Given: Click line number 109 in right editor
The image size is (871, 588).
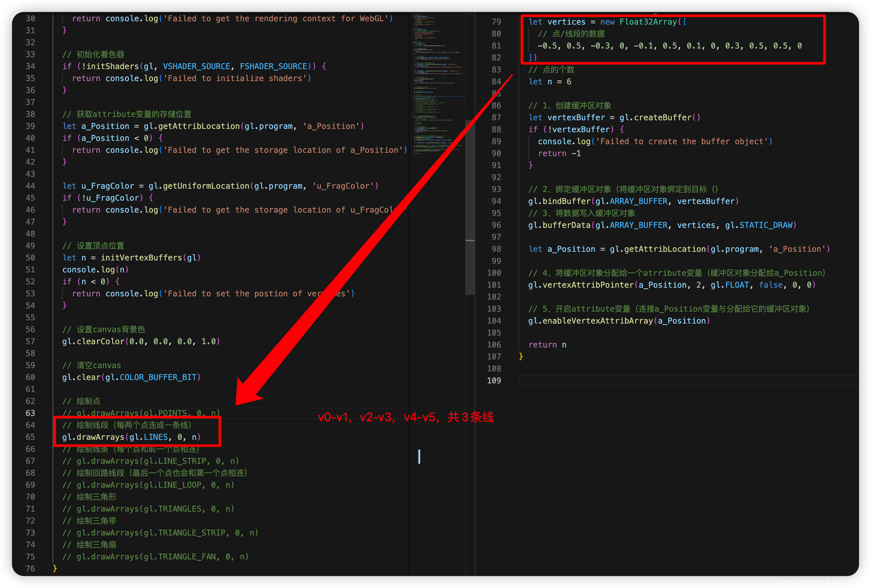Looking at the screenshot, I should coord(494,380).
